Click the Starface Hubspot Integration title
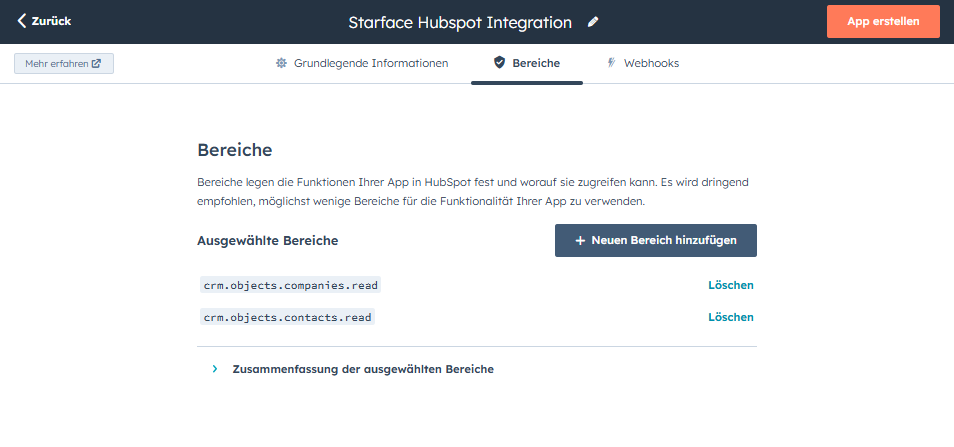This screenshot has height=447, width=954. coord(460,22)
